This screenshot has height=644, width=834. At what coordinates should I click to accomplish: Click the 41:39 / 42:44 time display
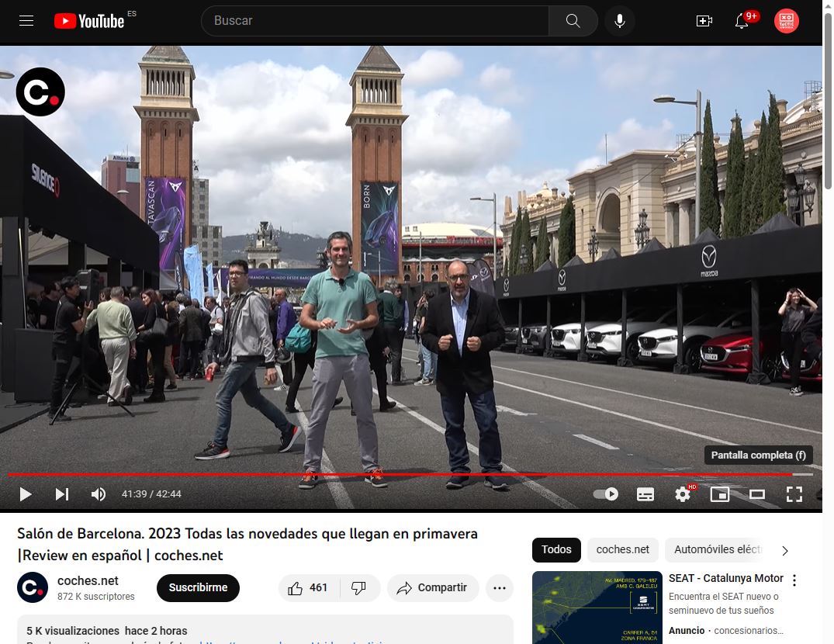click(x=151, y=494)
